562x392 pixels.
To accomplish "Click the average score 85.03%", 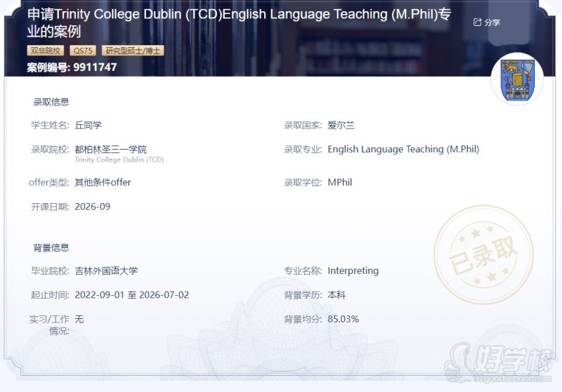I will click(x=343, y=319).
